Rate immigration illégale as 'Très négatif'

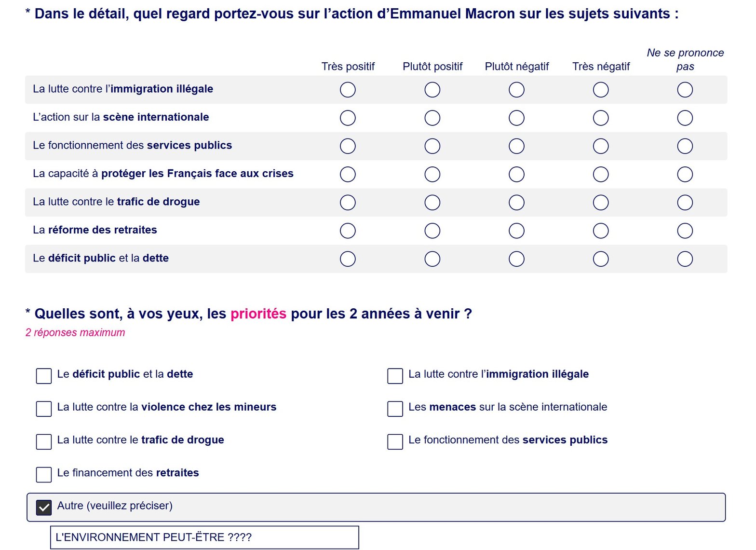[x=601, y=90]
